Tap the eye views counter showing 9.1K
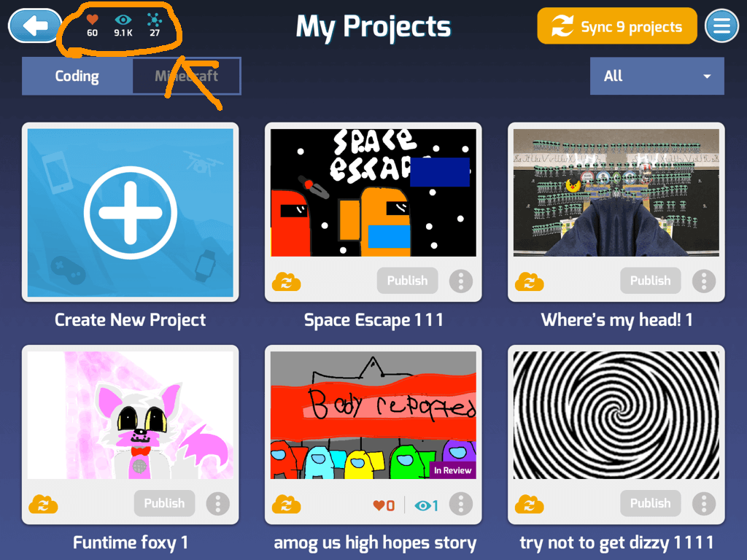 pyautogui.click(x=123, y=26)
